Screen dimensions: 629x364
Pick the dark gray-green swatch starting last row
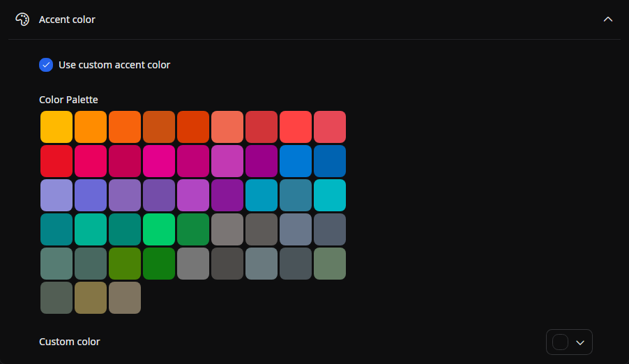56,297
